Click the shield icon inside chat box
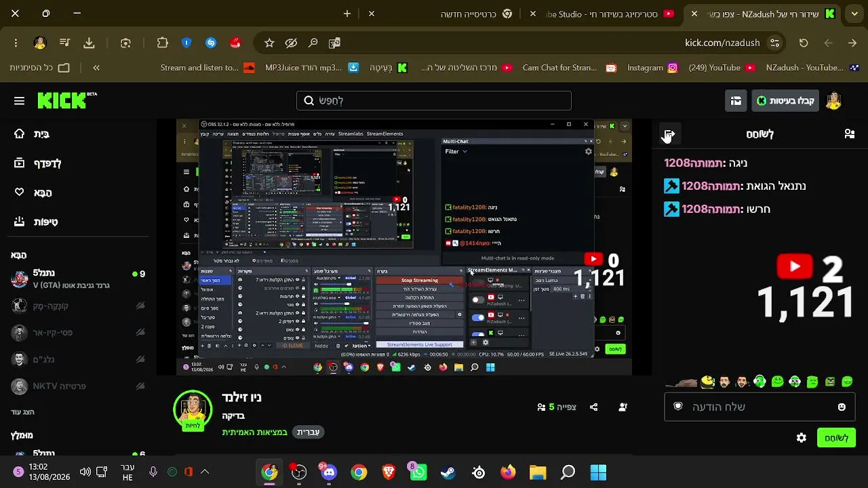The width and height of the screenshot is (868, 488). point(677,407)
